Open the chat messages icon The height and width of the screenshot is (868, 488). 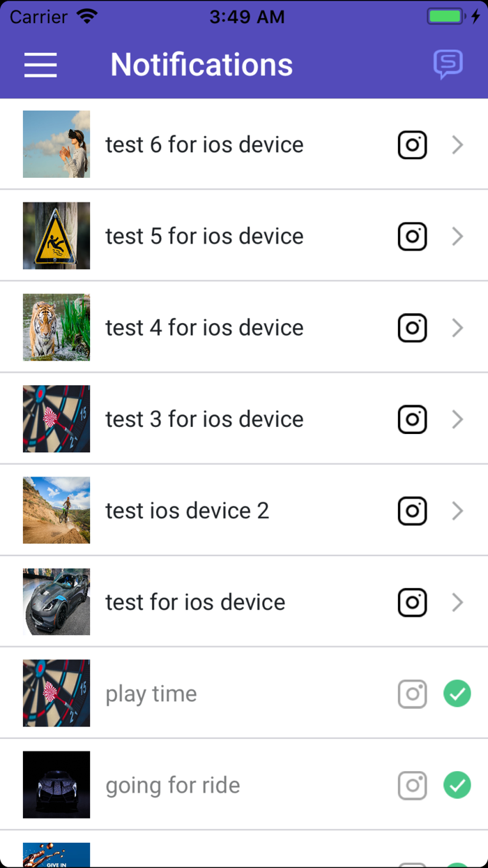pyautogui.click(x=448, y=65)
